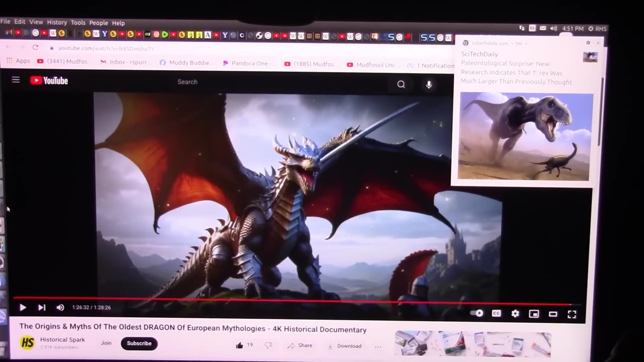Share the dragon documentary video
The height and width of the screenshot is (362, 644).
pos(300,345)
